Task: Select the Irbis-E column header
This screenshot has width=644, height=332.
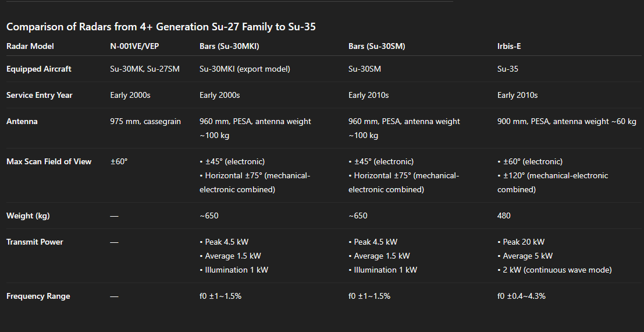Action: 510,46
